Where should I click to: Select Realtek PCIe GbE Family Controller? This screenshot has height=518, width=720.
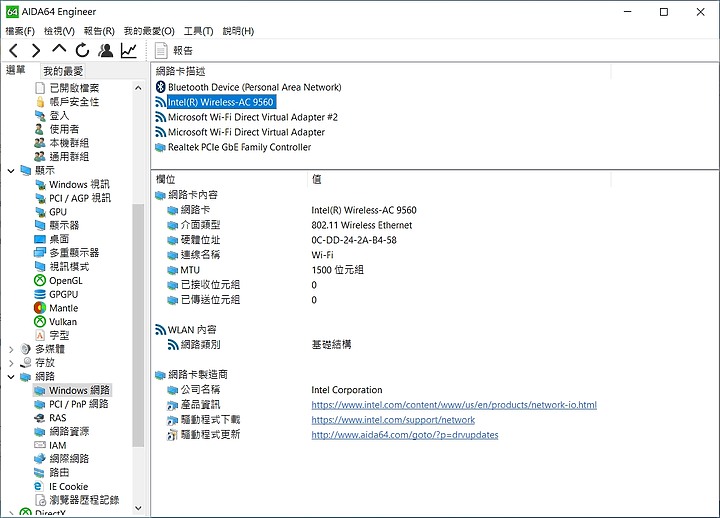coord(233,147)
